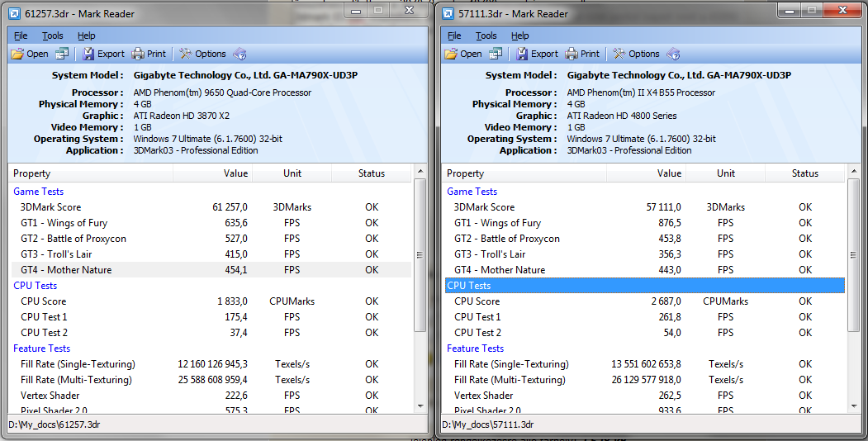Click scroll up arrow in 57111.3dr list

pyautogui.click(x=854, y=172)
